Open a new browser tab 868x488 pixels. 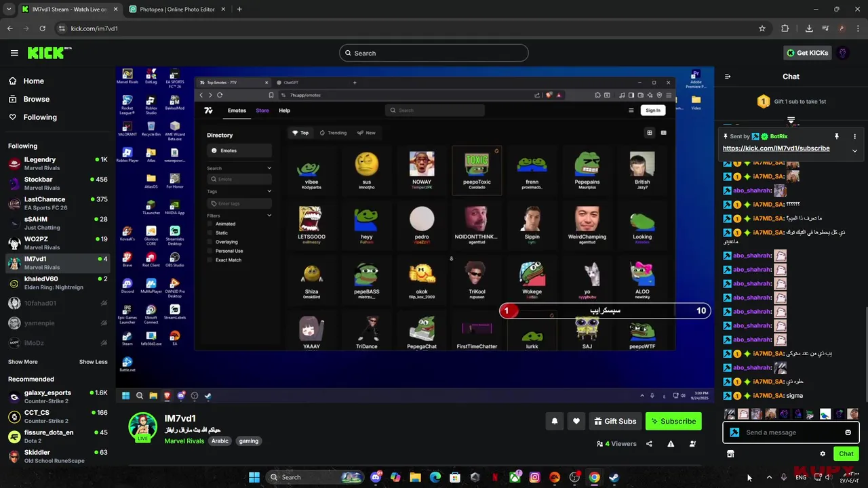239,9
